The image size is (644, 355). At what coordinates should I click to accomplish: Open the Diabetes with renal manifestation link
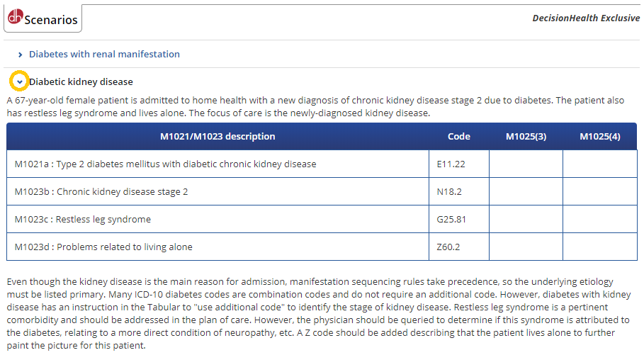point(104,55)
